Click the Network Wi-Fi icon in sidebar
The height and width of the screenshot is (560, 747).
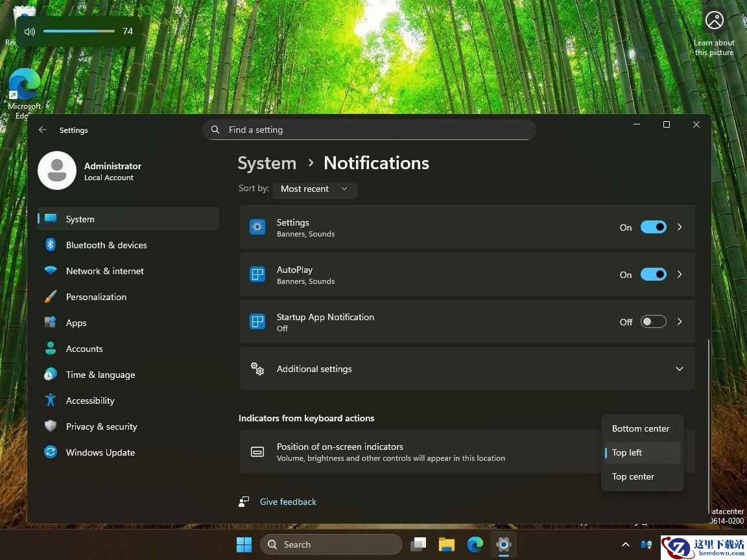51,270
